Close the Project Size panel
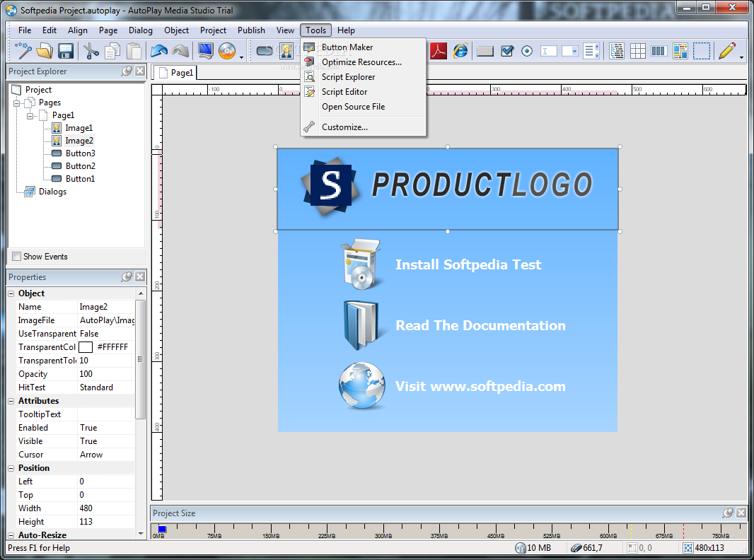This screenshot has height=560, width=754. [x=741, y=513]
